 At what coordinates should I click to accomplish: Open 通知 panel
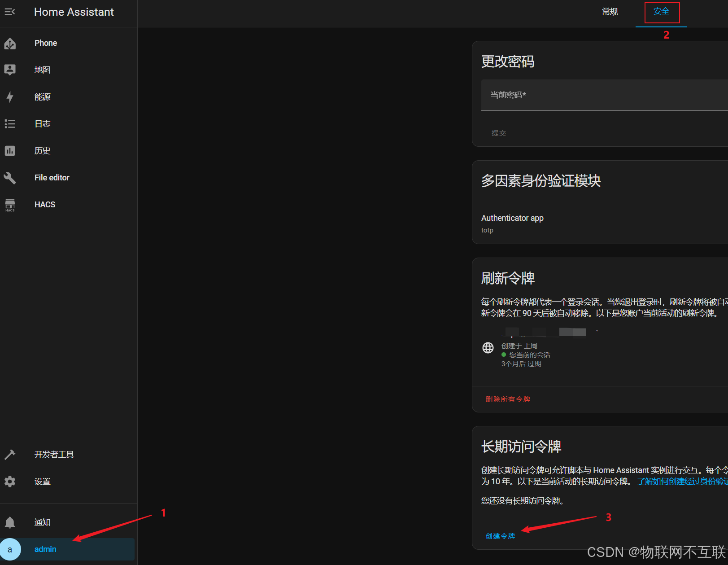[x=43, y=522]
